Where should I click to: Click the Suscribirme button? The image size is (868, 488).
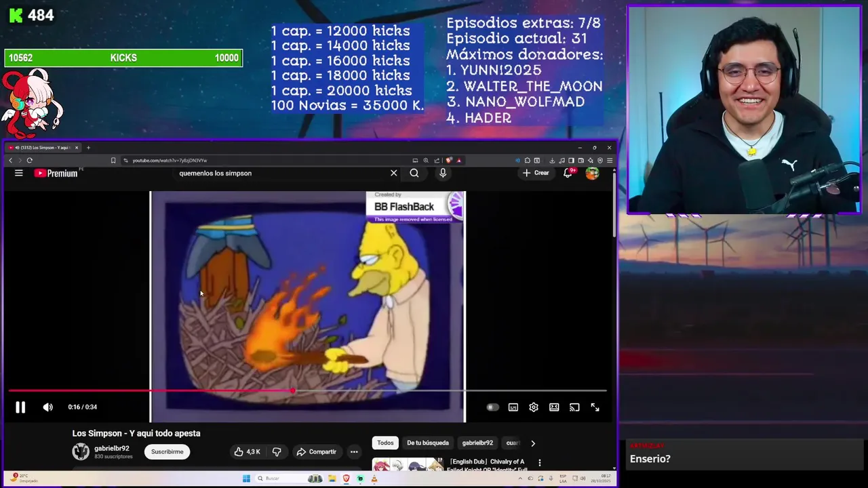[x=167, y=451]
